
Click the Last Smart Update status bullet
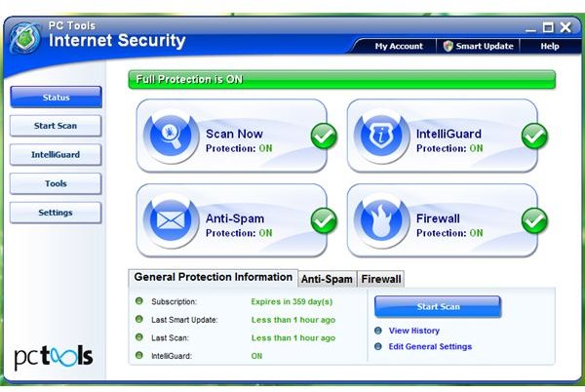[x=139, y=319]
